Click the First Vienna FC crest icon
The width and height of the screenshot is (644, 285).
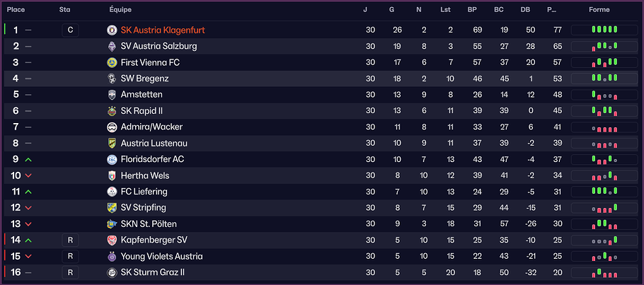112,62
